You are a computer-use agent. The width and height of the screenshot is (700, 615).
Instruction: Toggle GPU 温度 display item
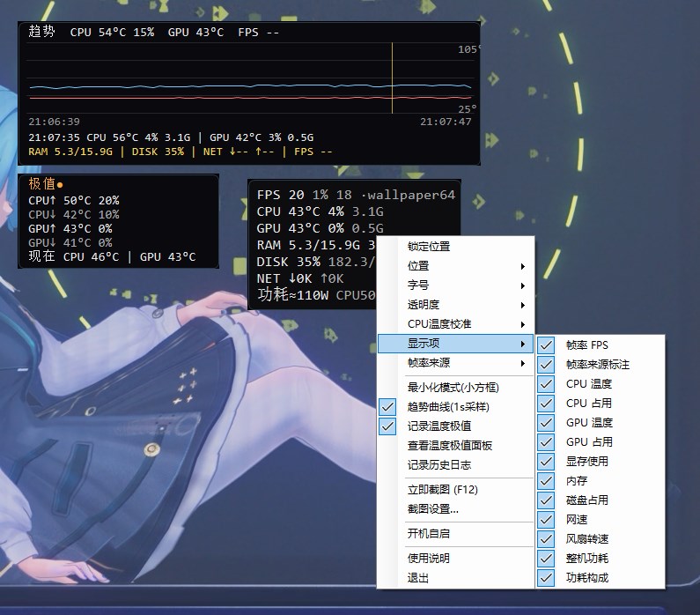coord(601,423)
